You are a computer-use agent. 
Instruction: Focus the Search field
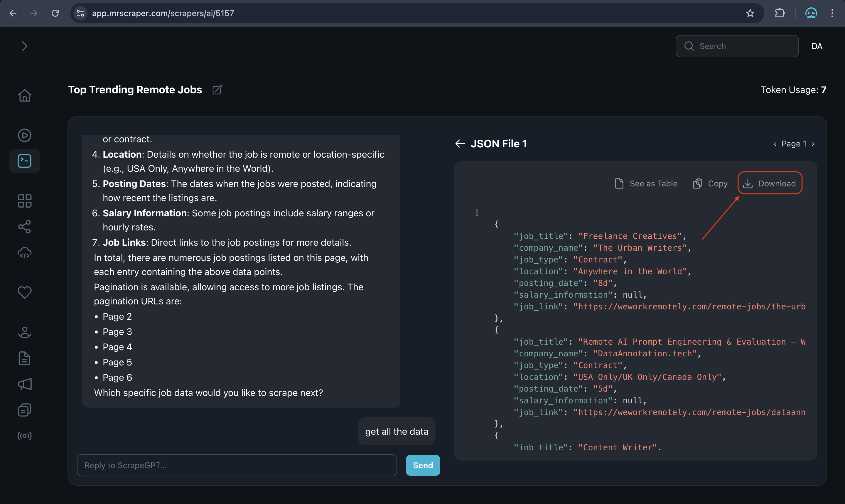coord(737,46)
